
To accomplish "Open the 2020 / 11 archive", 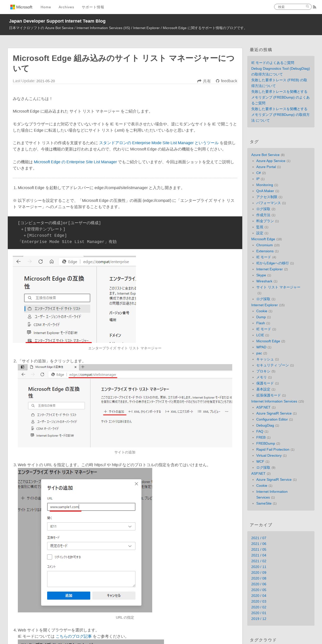I will click(259, 567).
